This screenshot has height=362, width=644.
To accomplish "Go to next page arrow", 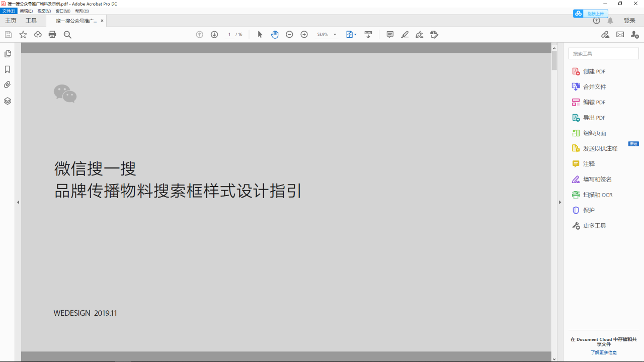I will [x=214, y=35].
